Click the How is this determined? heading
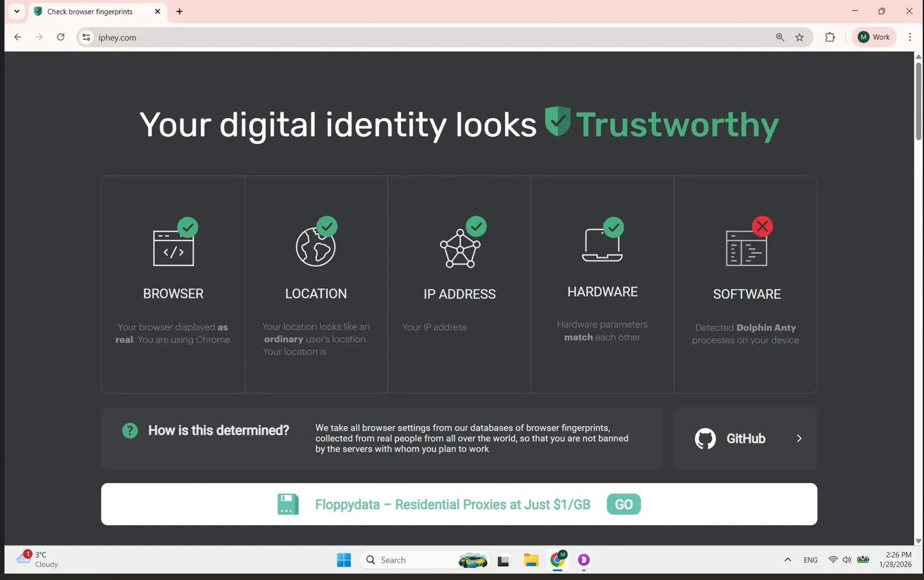The height and width of the screenshot is (580, 924). [x=219, y=431]
